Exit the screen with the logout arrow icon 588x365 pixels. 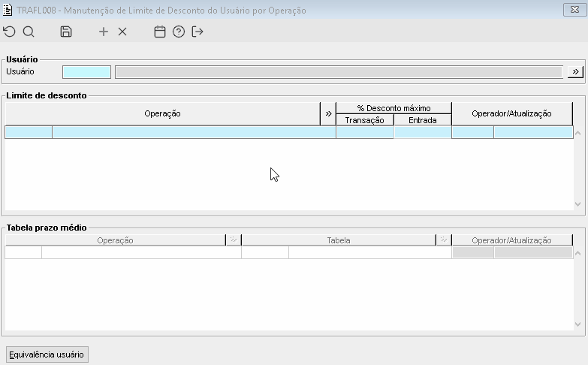pyautogui.click(x=198, y=32)
